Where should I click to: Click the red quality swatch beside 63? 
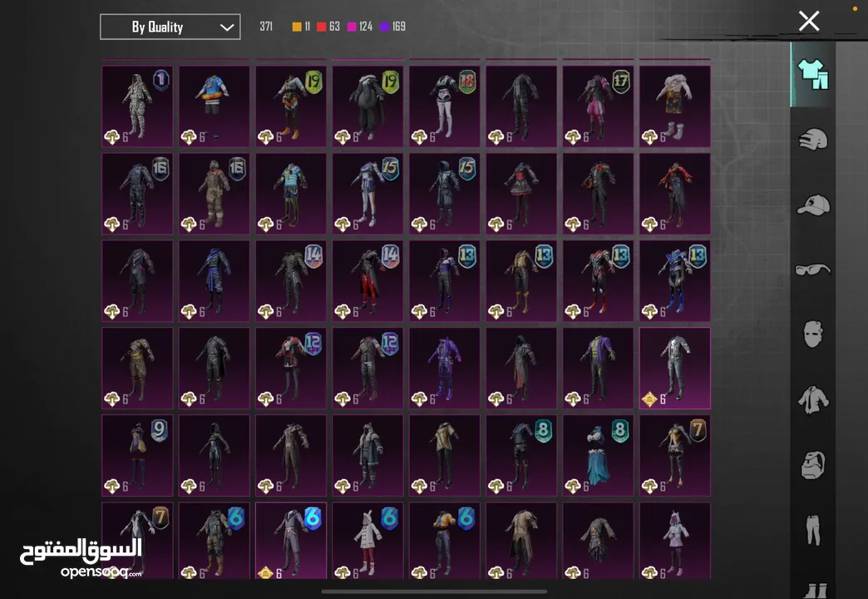coord(321,27)
